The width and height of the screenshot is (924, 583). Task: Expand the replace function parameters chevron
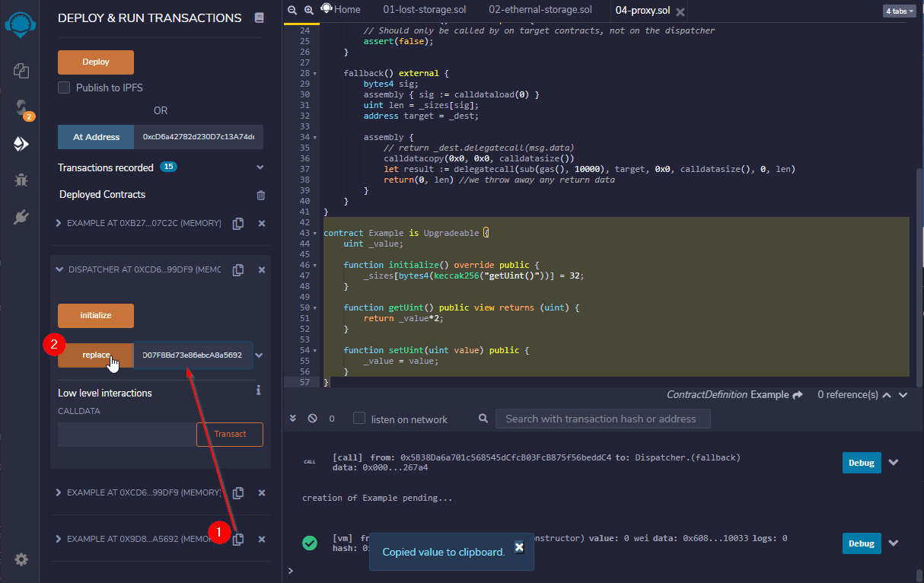(260, 355)
